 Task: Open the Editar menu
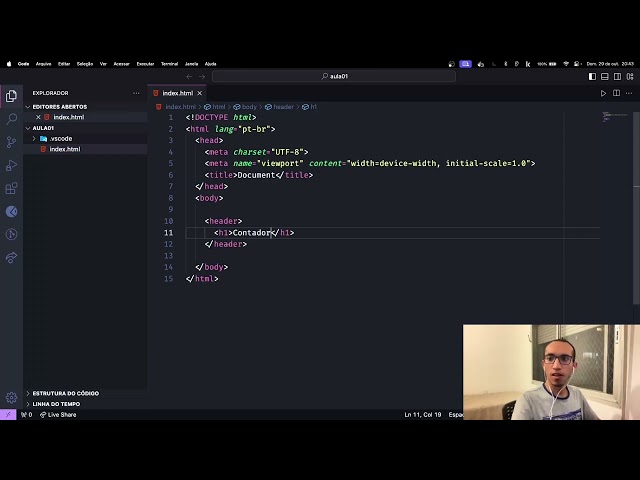coord(64,64)
